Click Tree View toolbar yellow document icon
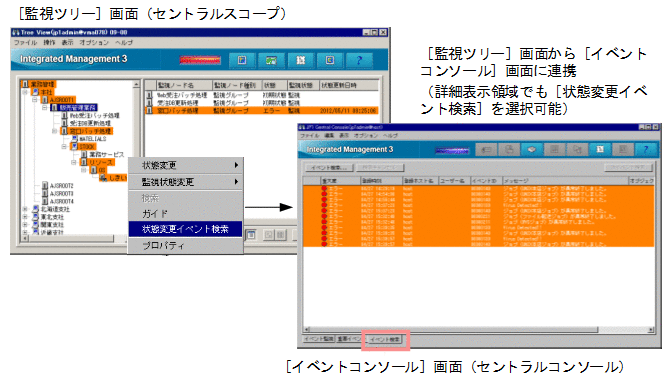This screenshot has width=665, height=383. click(242, 60)
